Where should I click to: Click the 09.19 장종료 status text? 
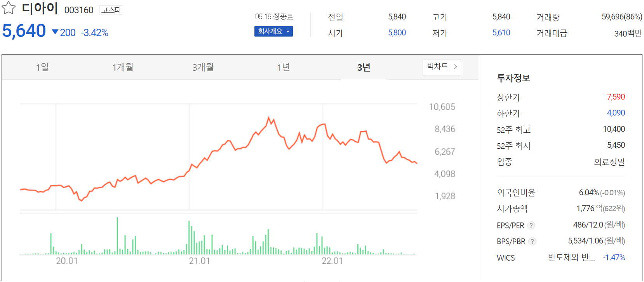point(274,16)
